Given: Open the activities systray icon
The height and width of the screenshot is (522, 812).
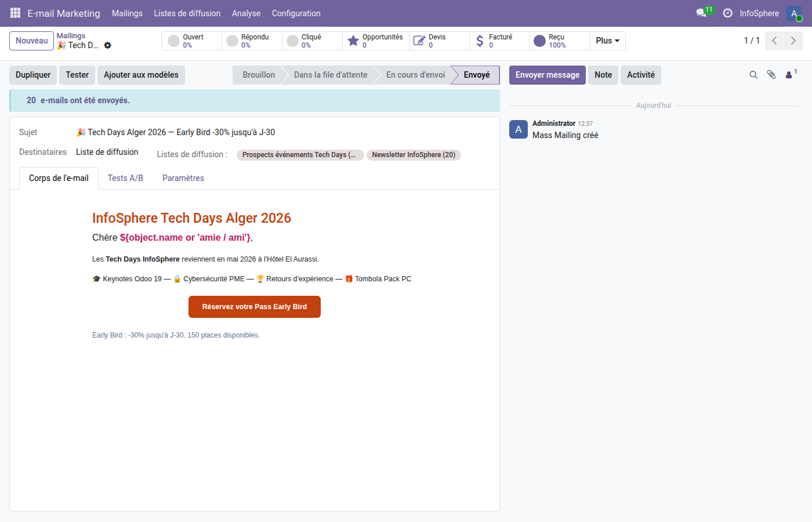Looking at the screenshot, I should pyautogui.click(x=727, y=13).
